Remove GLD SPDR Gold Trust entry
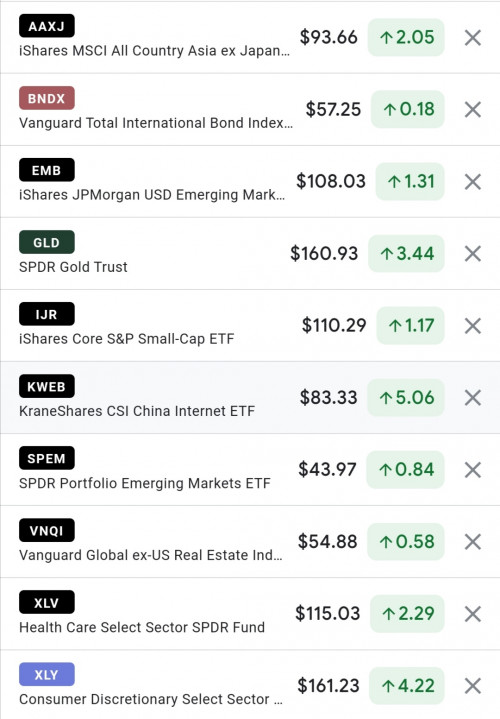Image resolution: width=500 pixels, height=719 pixels. click(x=472, y=254)
